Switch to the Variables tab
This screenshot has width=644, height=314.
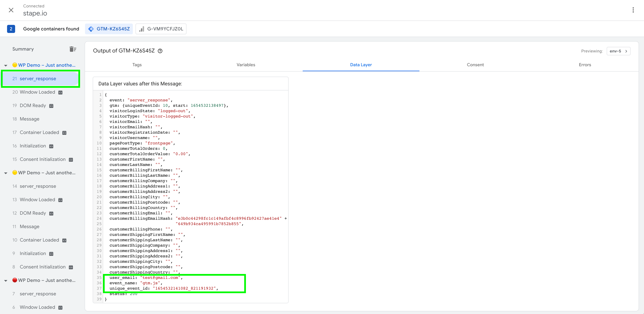click(x=245, y=65)
